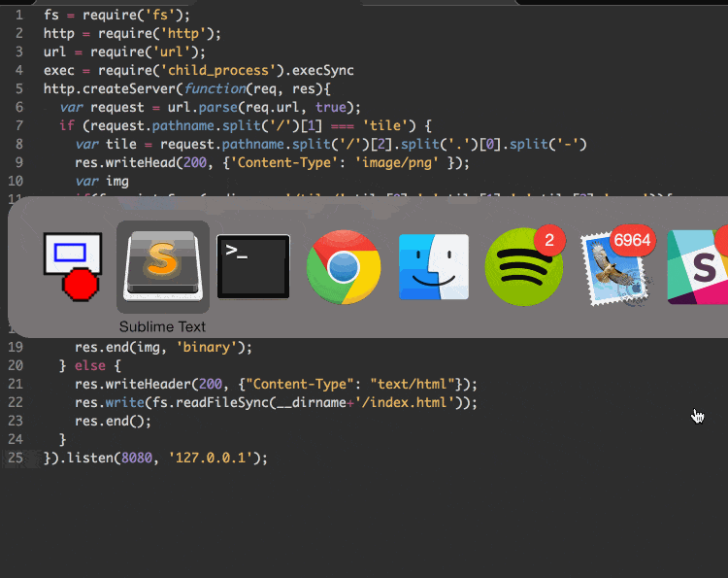Click Spotify's red notification badge showing 2
The height and width of the screenshot is (578, 728).
tap(549, 240)
